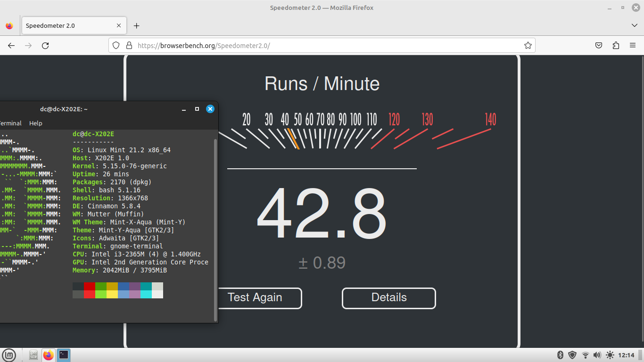
Task: Open tracking protection shield in address bar
Action: coord(116,46)
